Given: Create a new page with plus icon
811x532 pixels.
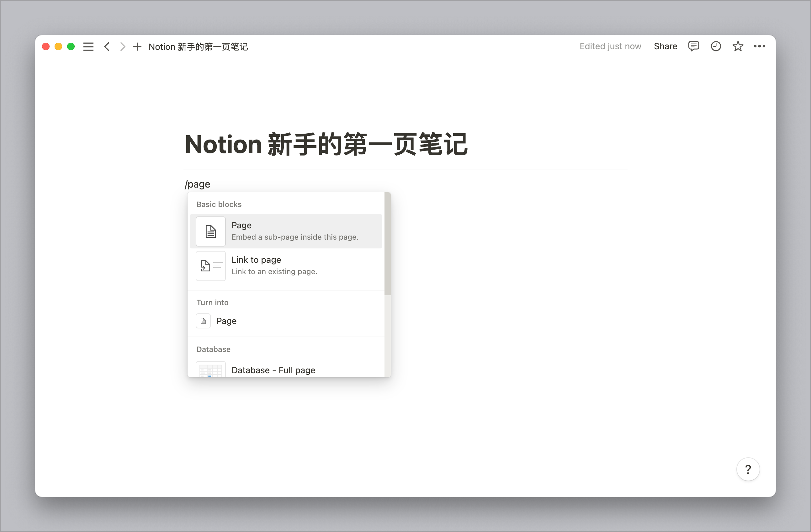Looking at the screenshot, I should (137, 46).
